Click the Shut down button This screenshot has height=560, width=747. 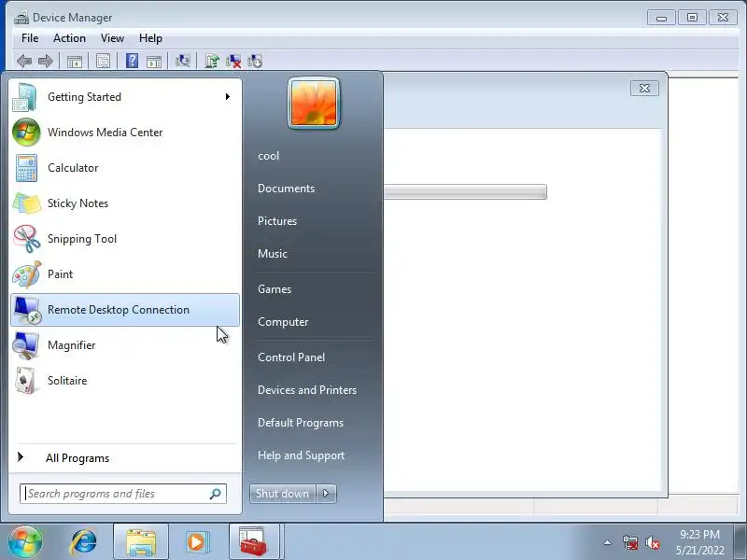pos(283,494)
